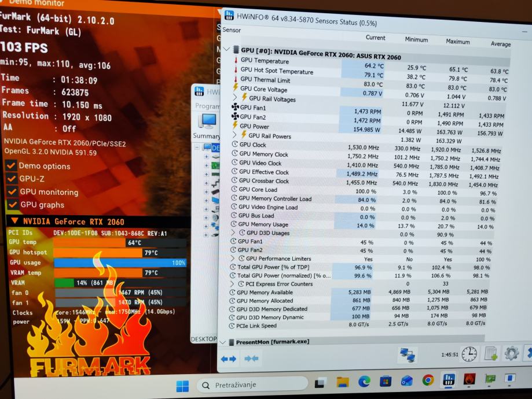Launch Microsoft Edge from the taskbar
This screenshot has height=399, width=532.
[364, 382]
